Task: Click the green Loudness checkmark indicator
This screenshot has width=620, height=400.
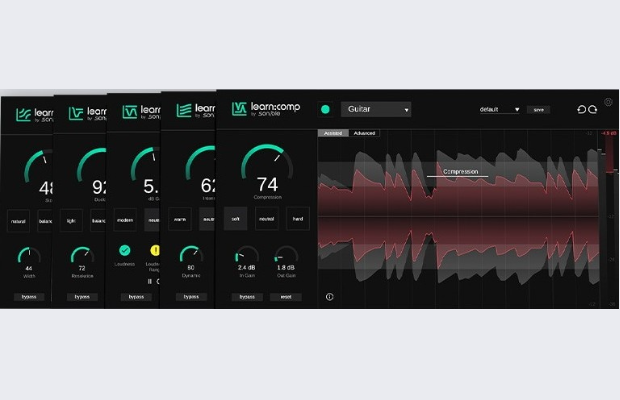Action: (x=125, y=250)
